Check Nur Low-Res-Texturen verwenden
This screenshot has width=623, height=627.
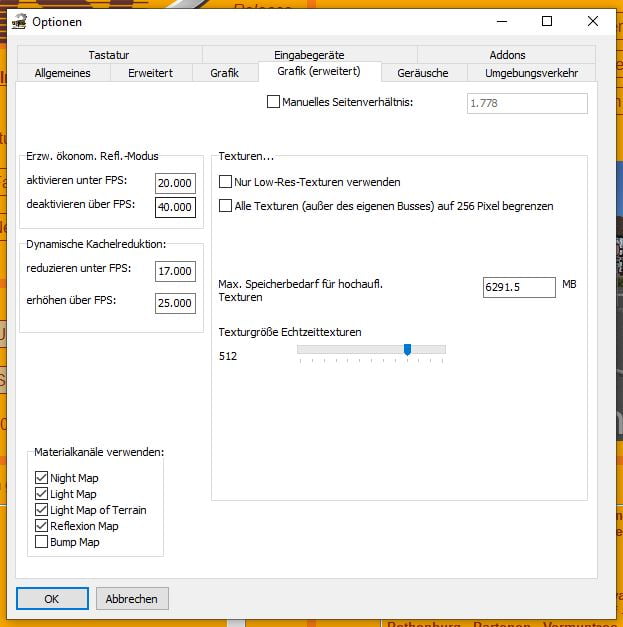[x=226, y=182]
